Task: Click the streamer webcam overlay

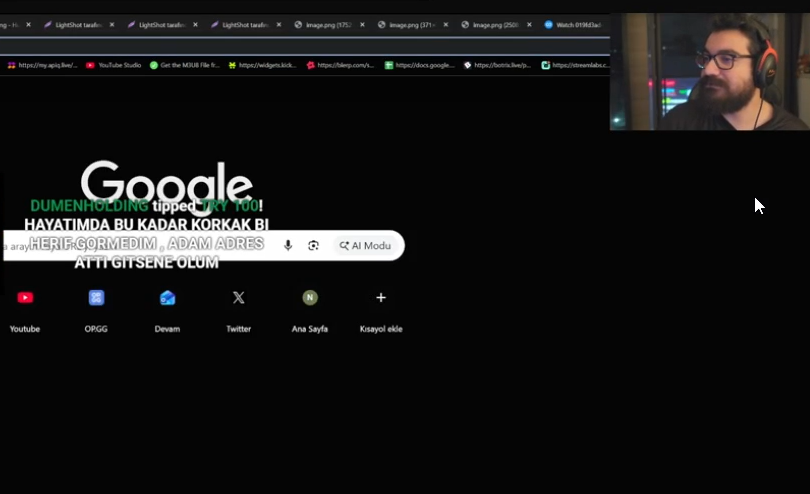Action: (710, 71)
